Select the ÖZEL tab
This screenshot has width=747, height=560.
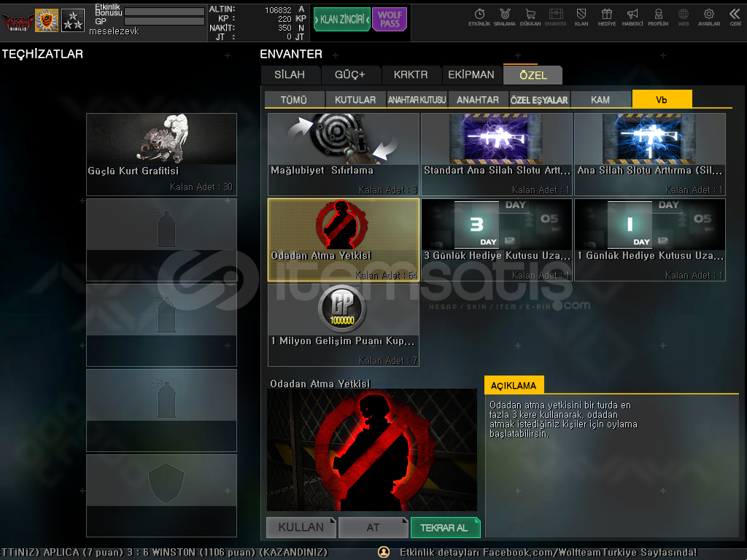[x=533, y=75]
